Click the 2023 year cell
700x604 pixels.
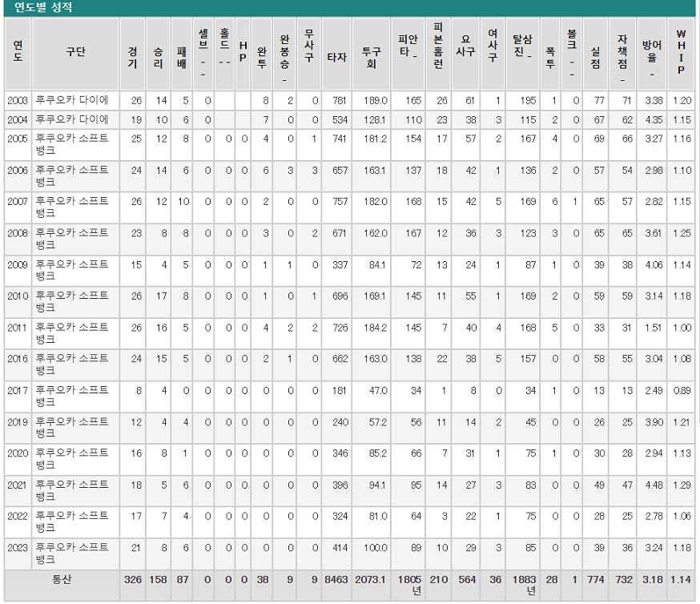(x=17, y=548)
